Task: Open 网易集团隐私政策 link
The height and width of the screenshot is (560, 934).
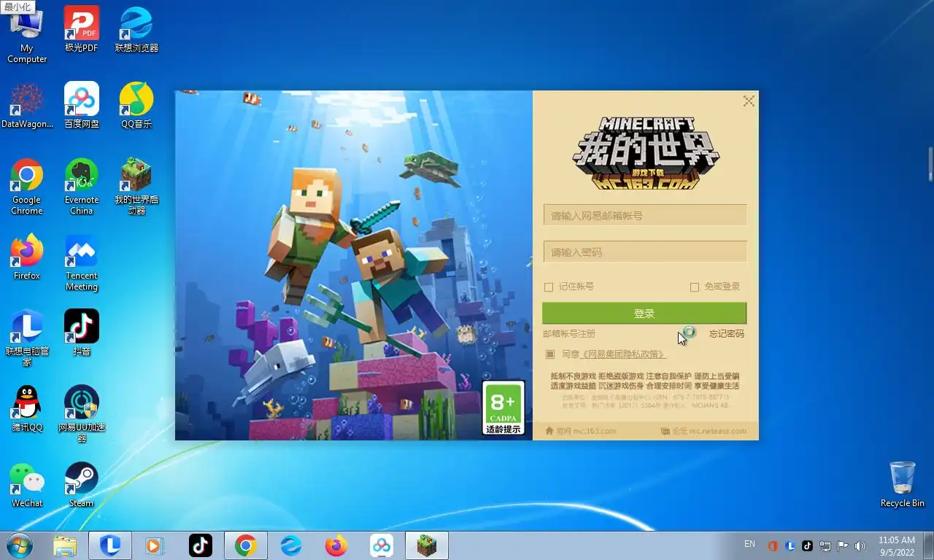Action: pos(623,354)
